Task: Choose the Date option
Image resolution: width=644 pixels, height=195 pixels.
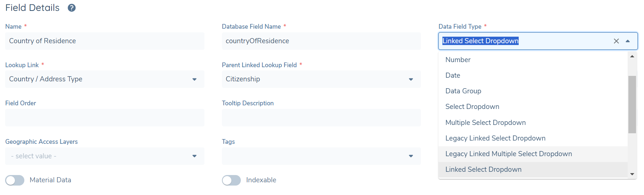Action: coord(453,76)
